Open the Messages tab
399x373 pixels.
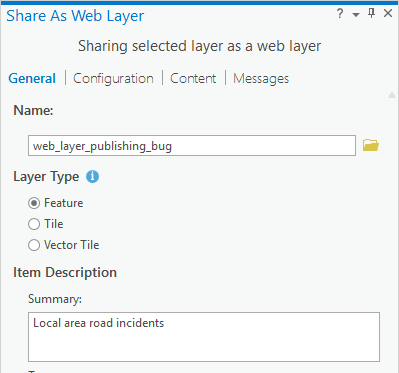tap(261, 79)
